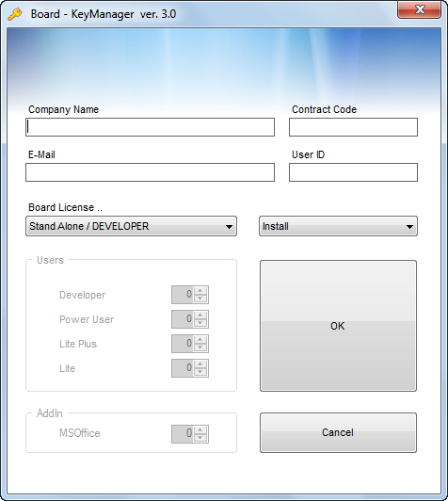Click the Lite Plus number field
This screenshot has height=501, width=448.
(183, 344)
